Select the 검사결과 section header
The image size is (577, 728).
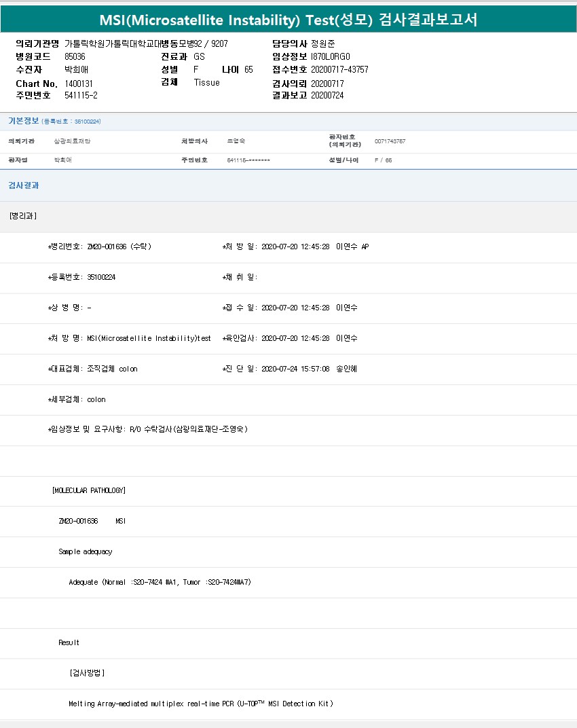(24, 185)
